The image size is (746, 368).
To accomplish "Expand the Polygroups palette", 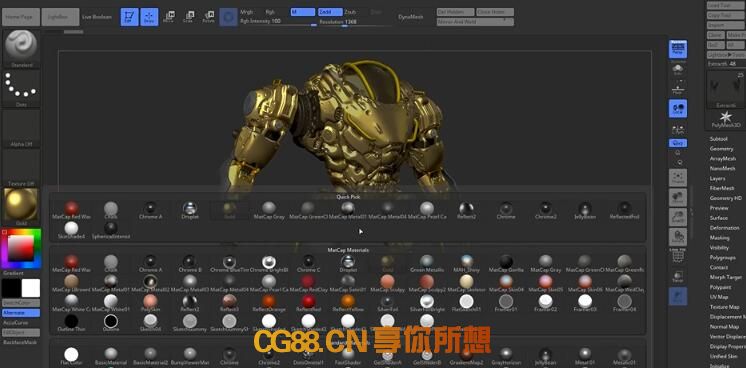I will 722,258.
